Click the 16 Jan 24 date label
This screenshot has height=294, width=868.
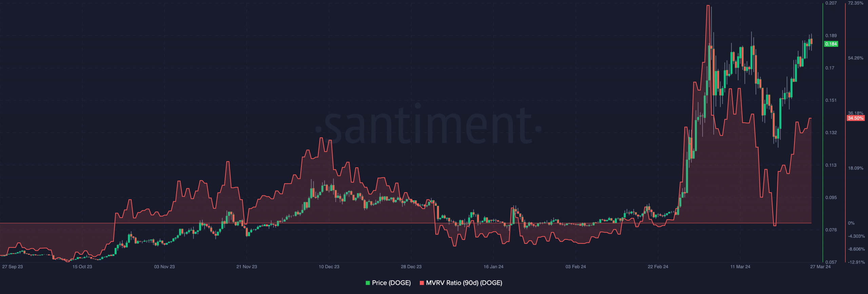pos(493,267)
